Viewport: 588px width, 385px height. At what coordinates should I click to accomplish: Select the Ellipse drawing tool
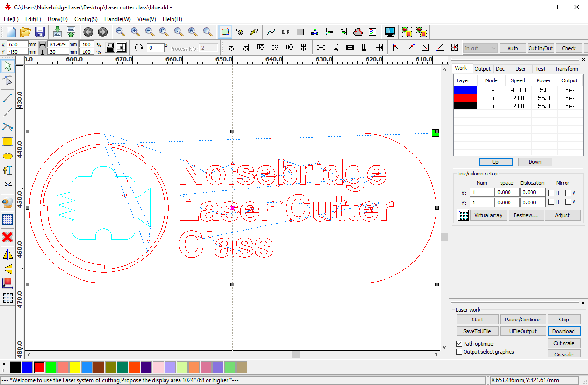[x=7, y=156]
